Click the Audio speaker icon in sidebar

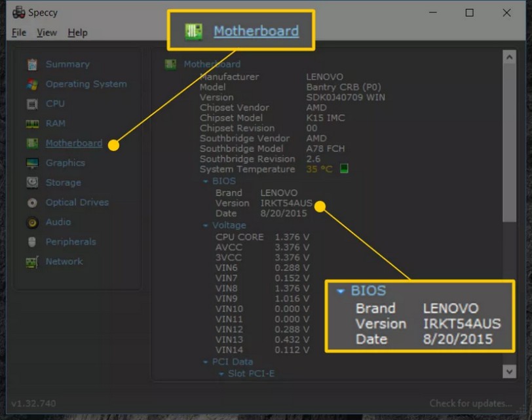coord(32,223)
